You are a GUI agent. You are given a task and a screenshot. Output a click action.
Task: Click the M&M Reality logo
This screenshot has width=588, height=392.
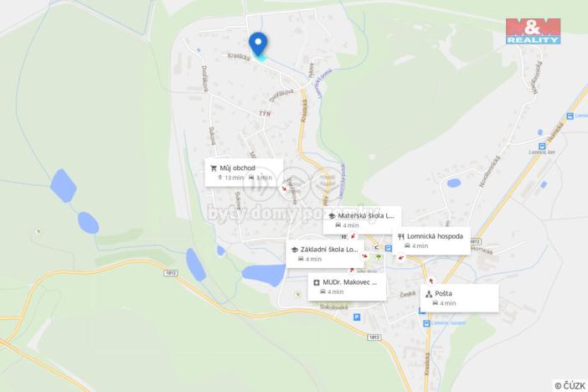(x=533, y=31)
